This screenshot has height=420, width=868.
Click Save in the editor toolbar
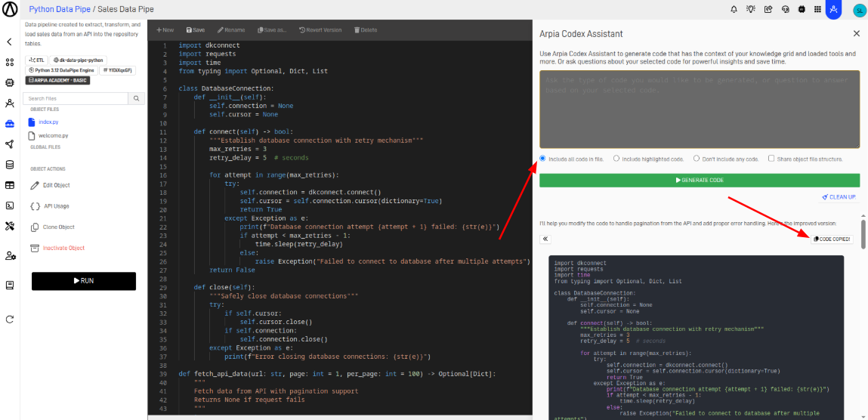(195, 30)
